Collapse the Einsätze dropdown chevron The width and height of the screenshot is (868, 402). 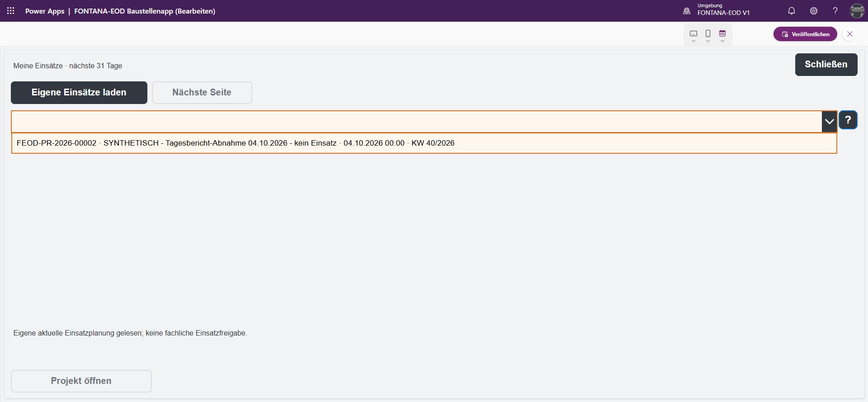point(829,122)
